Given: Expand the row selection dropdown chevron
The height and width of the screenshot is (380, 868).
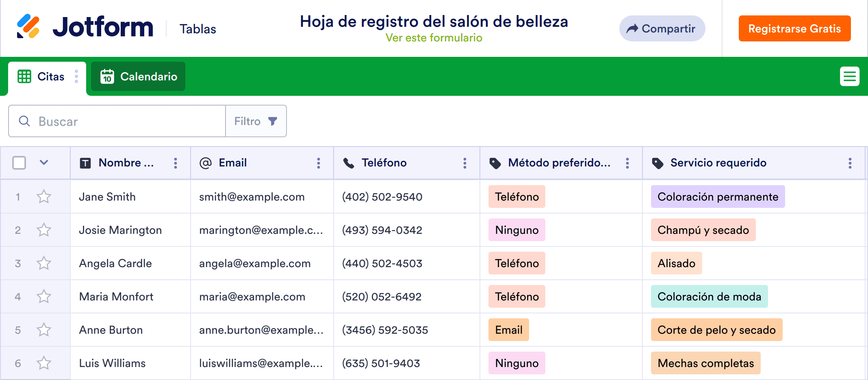Looking at the screenshot, I should click(44, 163).
